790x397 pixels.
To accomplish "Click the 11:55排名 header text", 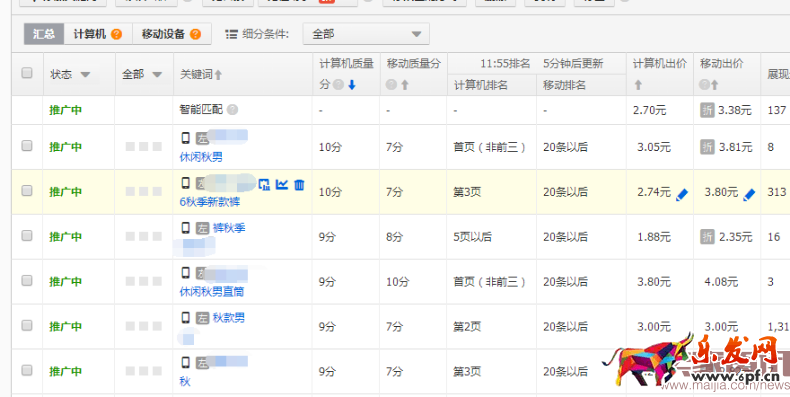I will tap(505, 63).
